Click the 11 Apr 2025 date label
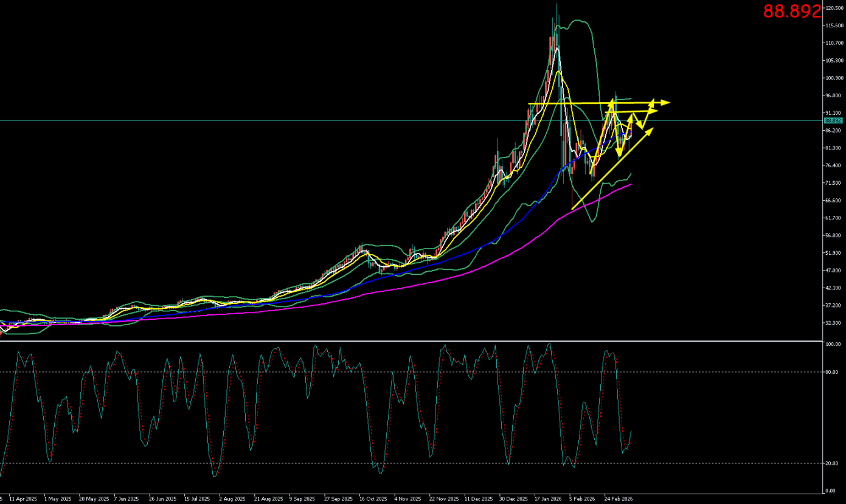This screenshot has width=846, height=504. (x=23, y=499)
